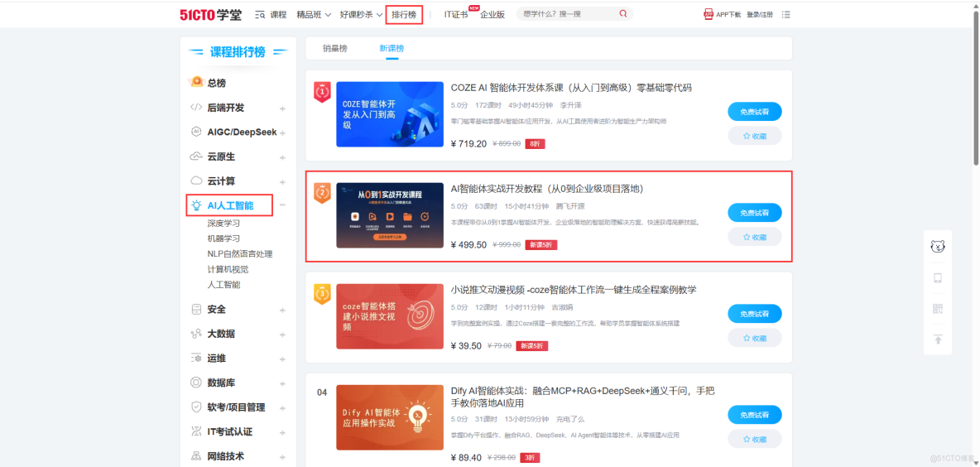Expand the 运维 category plus sign
This screenshot has width=980, height=467.
pyautogui.click(x=282, y=359)
